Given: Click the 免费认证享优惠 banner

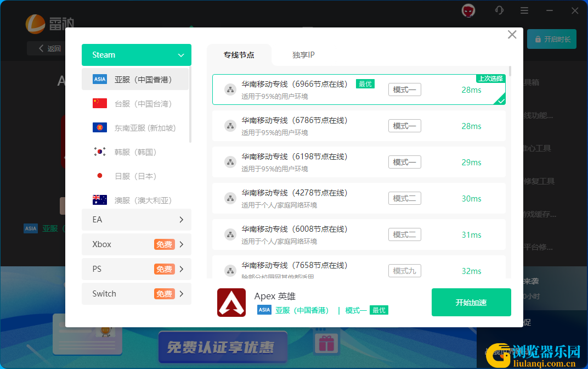Looking at the screenshot, I should tap(223, 347).
